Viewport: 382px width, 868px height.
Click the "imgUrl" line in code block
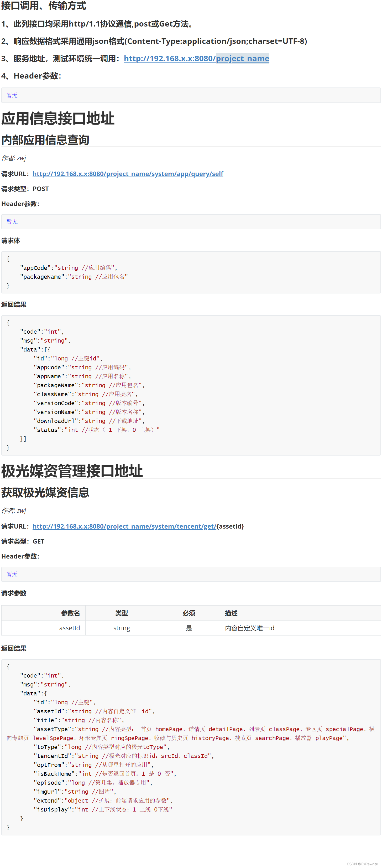(75, 792)
